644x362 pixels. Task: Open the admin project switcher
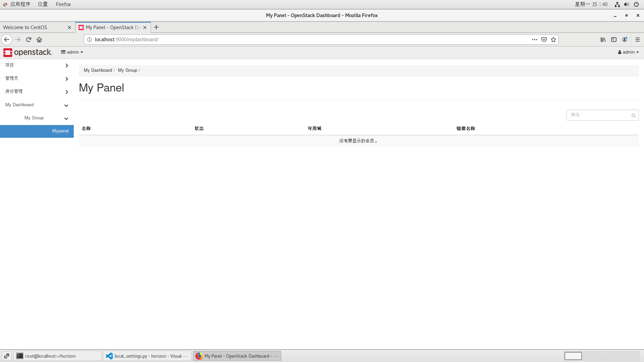(x=72, y=52)
